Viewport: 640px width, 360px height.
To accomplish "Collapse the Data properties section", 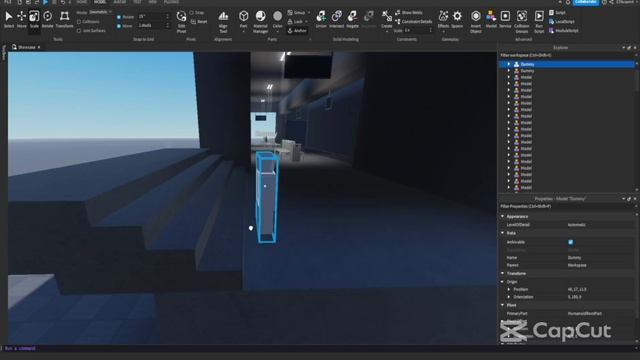I will pos(503,233).
